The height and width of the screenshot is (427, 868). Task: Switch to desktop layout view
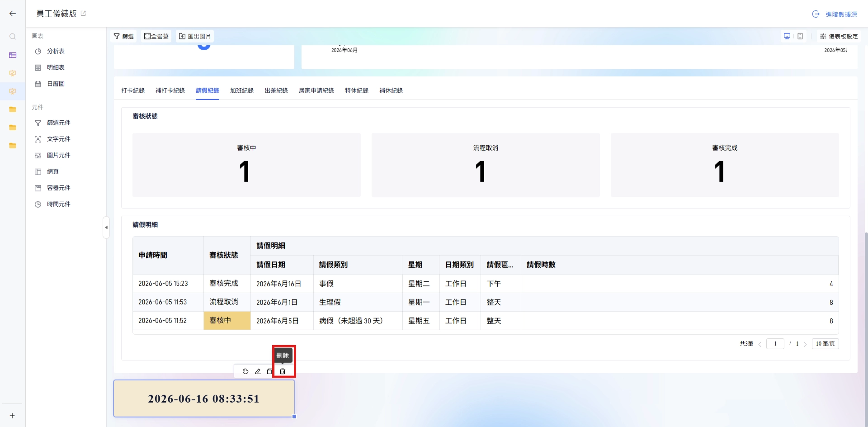(787, 36)
